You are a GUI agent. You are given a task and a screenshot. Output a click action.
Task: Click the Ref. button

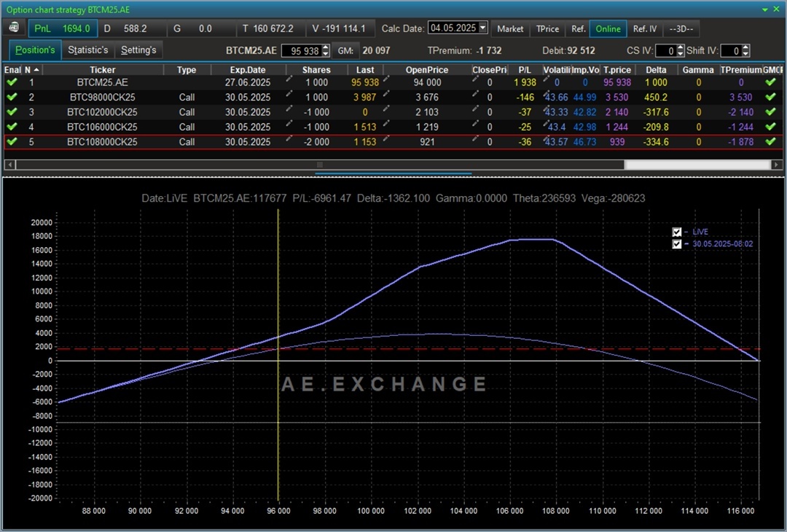click(x=578, y=28)
